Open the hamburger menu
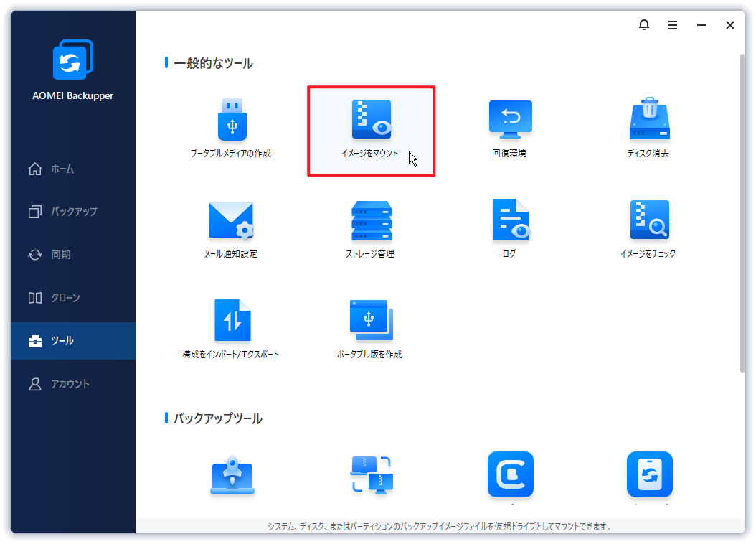The width and height of the screenshot is (756, 544). point(673,25)
